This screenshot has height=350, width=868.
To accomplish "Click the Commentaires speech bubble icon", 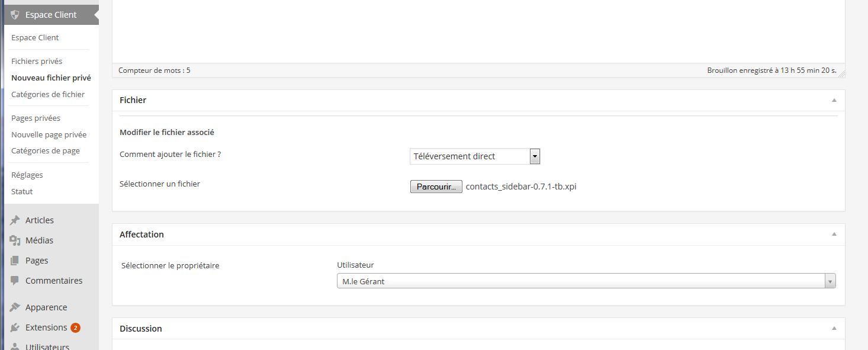I will (x=15, y=281).
